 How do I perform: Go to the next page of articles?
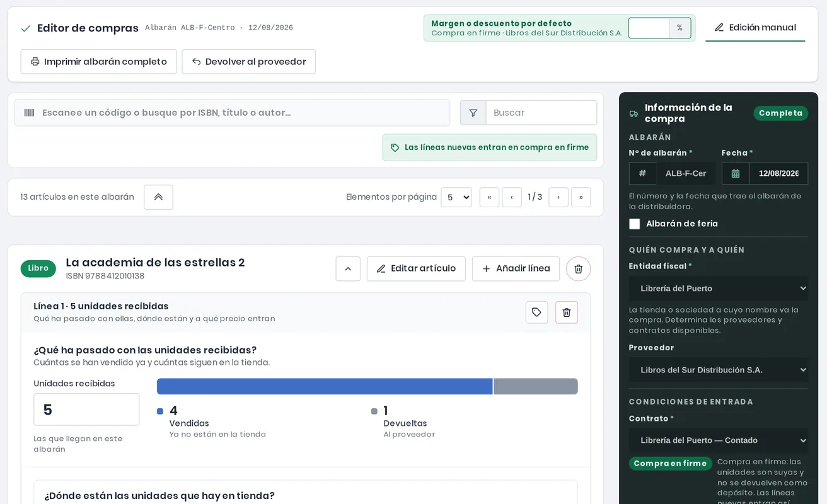coord(558,197)
